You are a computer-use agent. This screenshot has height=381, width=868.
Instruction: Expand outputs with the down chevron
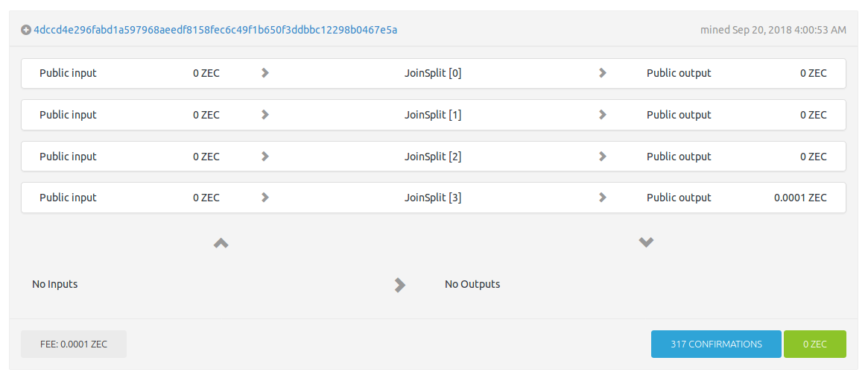(646, 242)
